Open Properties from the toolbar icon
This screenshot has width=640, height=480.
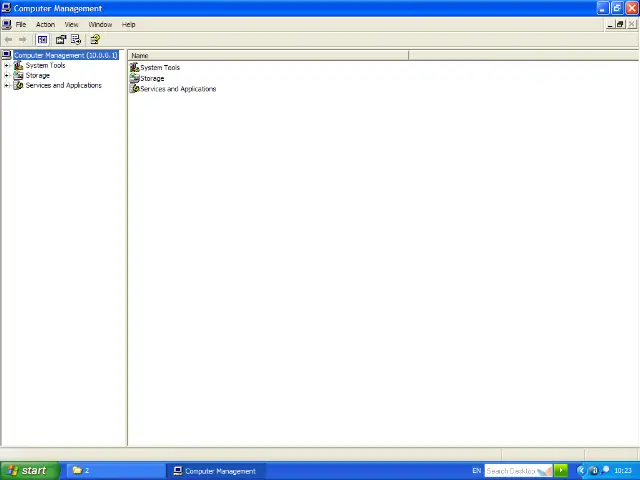[61, 40]
